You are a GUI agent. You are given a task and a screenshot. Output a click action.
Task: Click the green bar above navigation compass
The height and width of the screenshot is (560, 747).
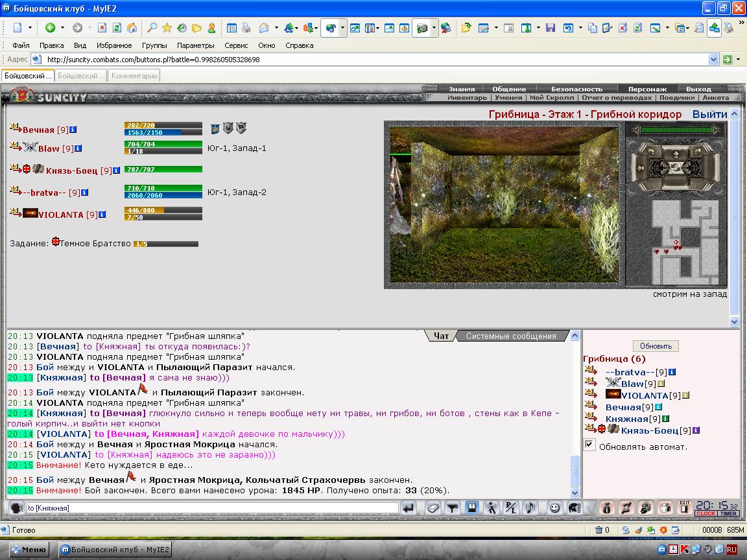click(676, 130)
